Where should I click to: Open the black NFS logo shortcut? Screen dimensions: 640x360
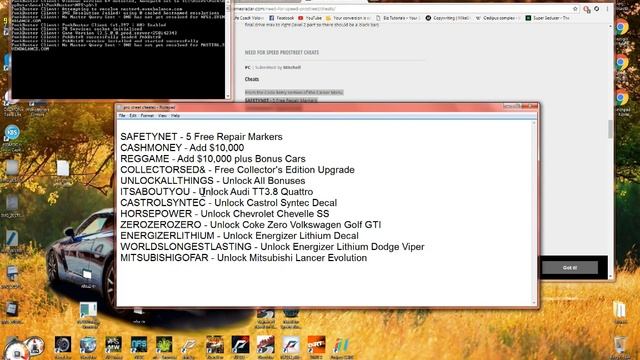[240, 345]
